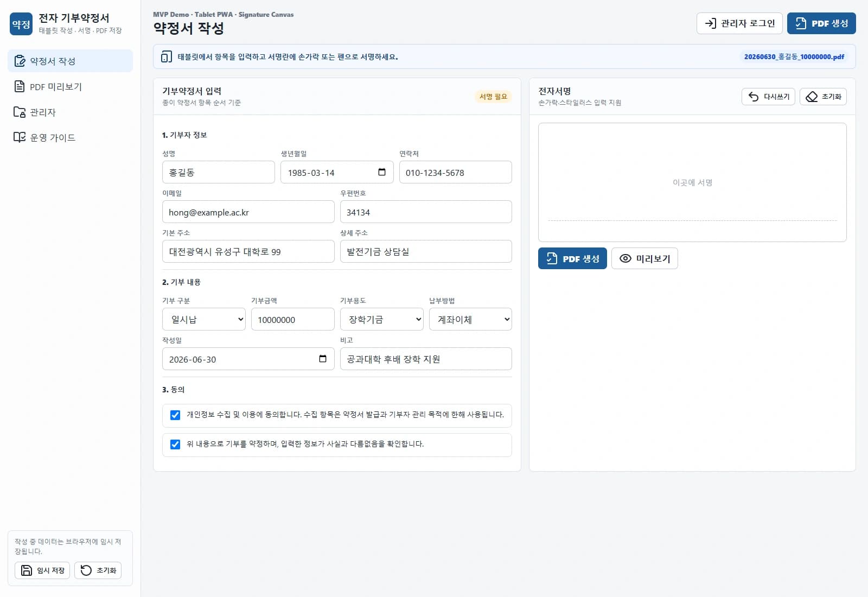Viewport: 868px width, 597px height.
Task: Click the 서명 필요 status badge
Action: [x=493, y=97]
